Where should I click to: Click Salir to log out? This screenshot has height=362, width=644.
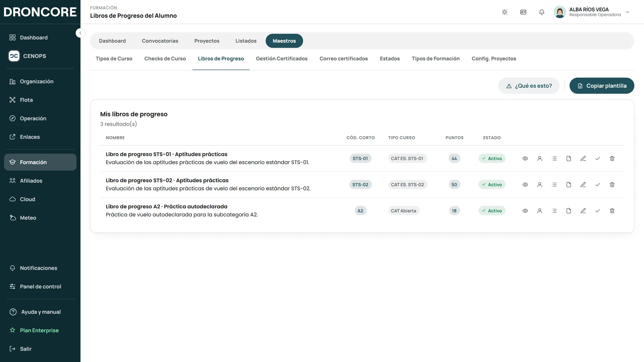40,349
